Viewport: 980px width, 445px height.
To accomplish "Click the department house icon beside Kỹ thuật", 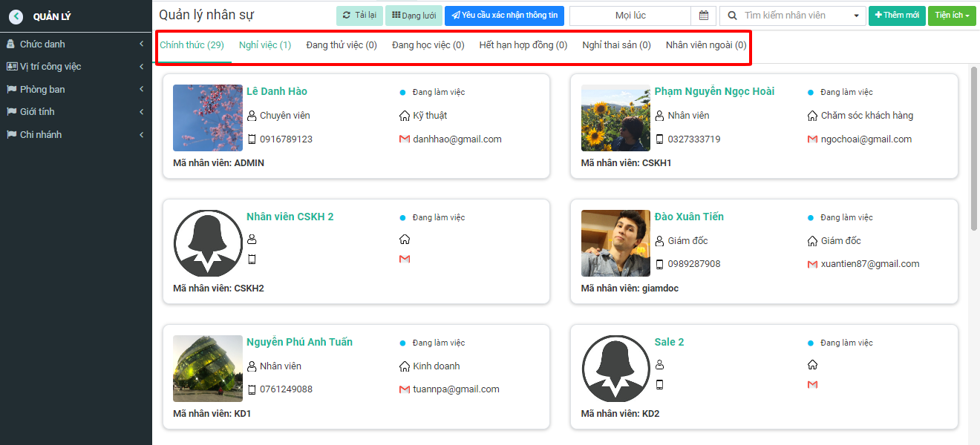I will pyautogui.click(x=405, y=116).
